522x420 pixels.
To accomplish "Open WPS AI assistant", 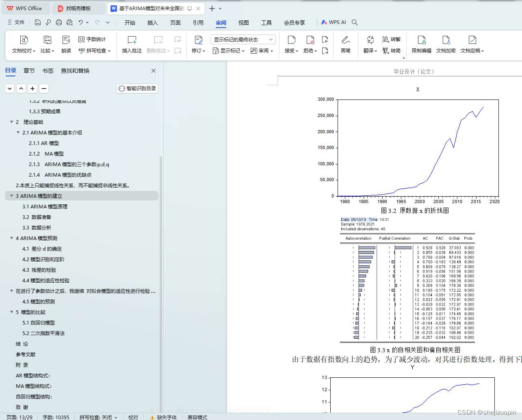I will click(334, 22).
